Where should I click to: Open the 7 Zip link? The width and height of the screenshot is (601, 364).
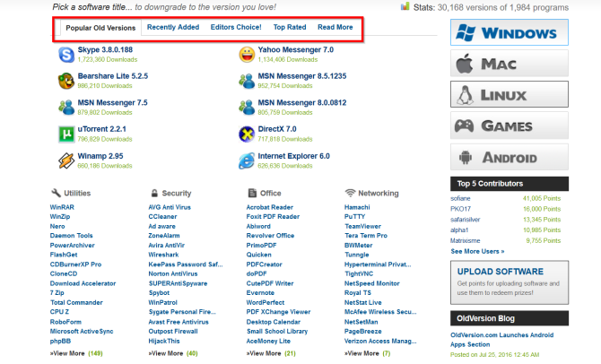pyautogui.click(x=57, y=293)
